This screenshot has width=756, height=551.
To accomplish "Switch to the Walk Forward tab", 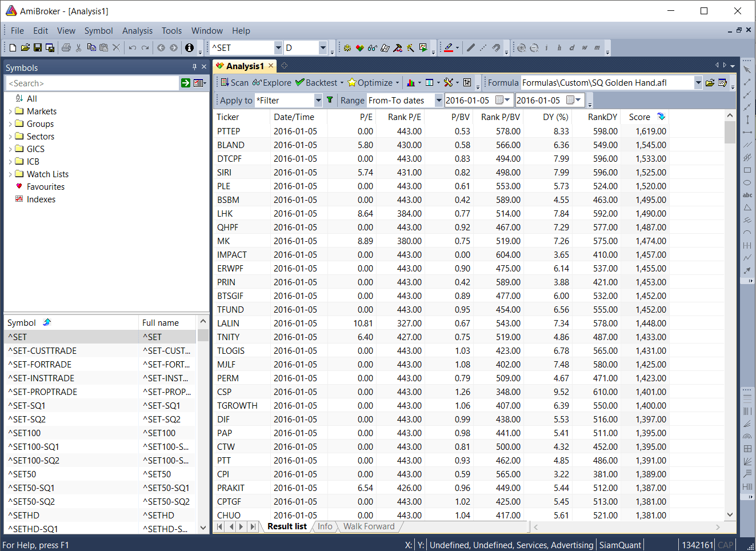I will 369,526.
